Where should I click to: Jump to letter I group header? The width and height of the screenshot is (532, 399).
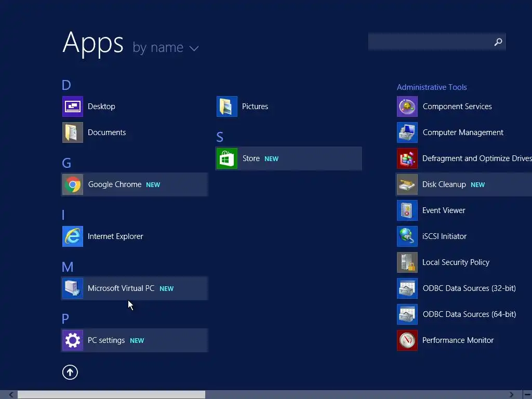pyautogui.click(x=63, y=215)
